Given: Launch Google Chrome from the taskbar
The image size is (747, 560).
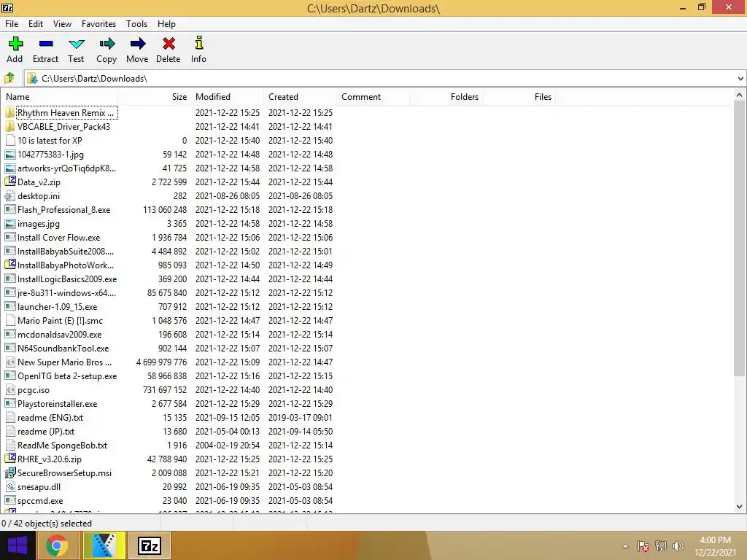Looking at the screenshot, I should [x=57, y=545].
